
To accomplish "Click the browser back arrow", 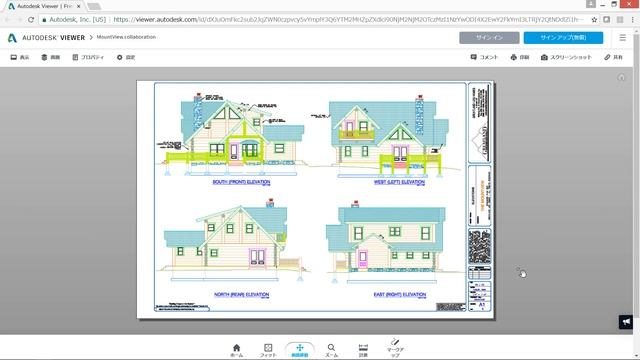I will coord(7,19).
